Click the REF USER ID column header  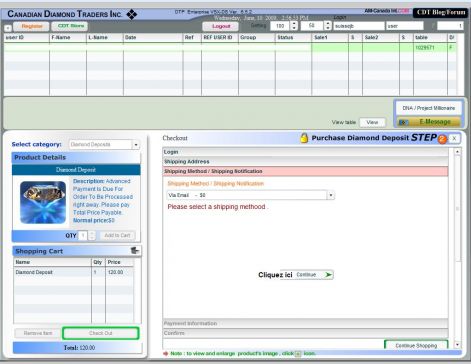[x=220, y=37]
